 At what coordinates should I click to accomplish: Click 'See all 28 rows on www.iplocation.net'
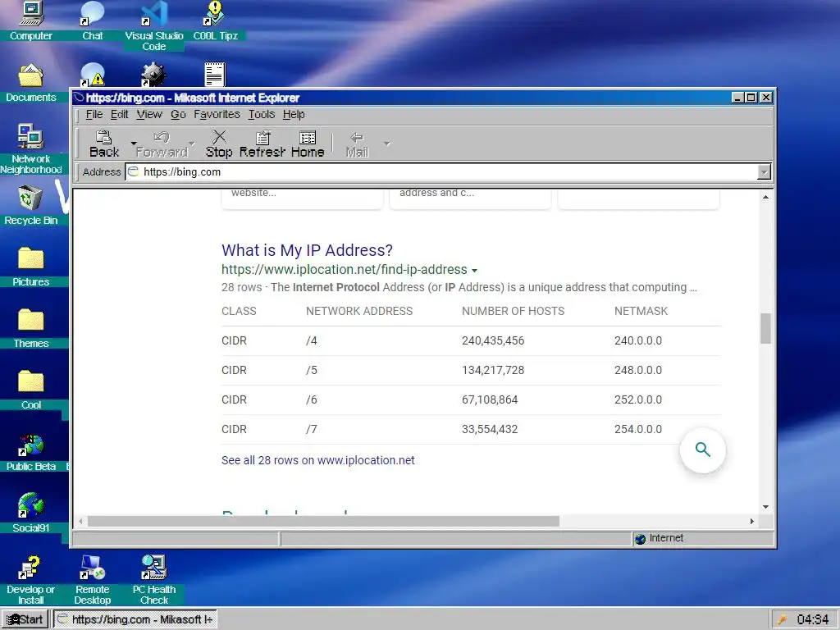pyautogui.click(x=317, y=460)
